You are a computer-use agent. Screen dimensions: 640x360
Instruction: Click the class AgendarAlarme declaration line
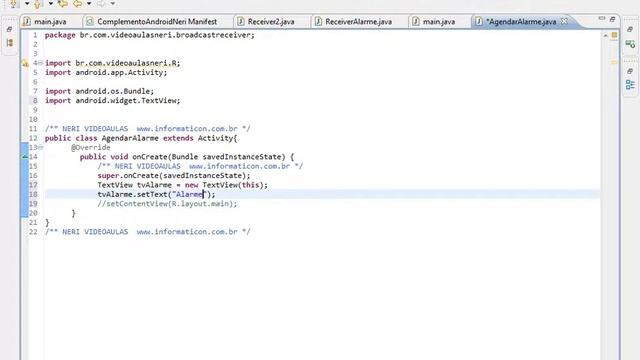(141, 138)
